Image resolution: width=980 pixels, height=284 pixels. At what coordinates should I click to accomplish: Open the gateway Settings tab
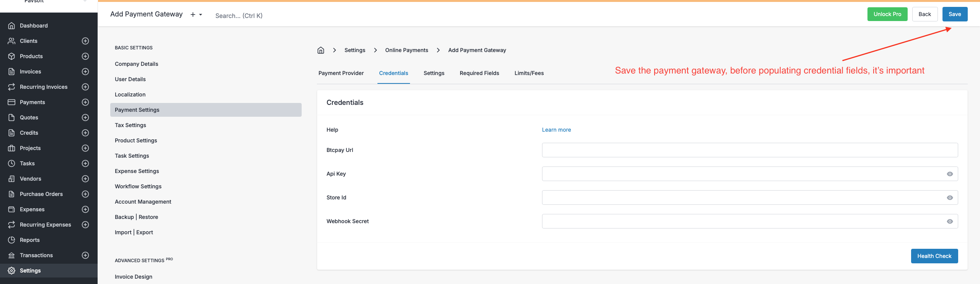coord(434,73)
